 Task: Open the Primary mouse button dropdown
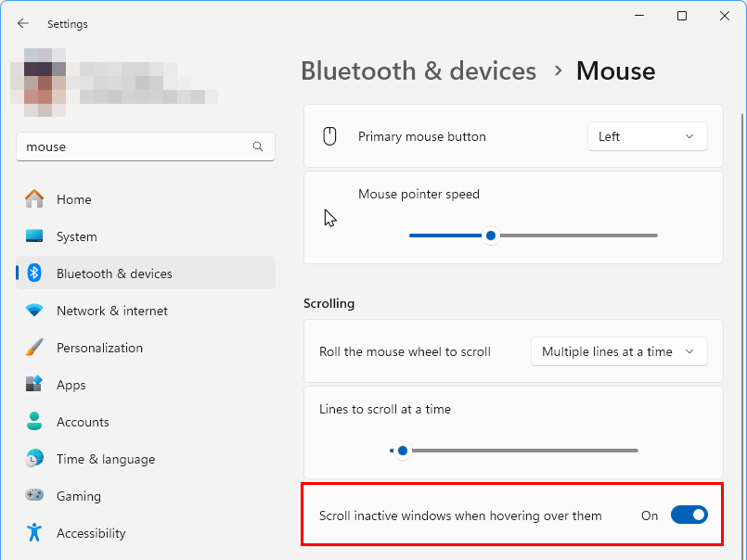647,136
